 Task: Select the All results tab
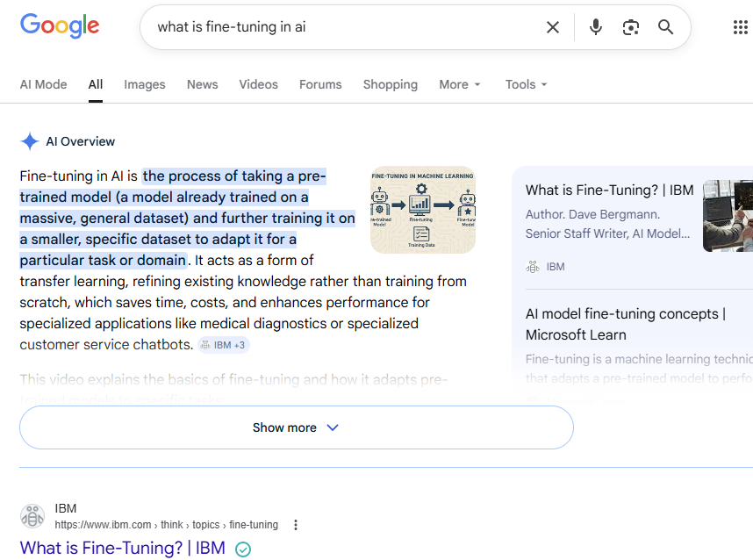click(x=96, y=84)
